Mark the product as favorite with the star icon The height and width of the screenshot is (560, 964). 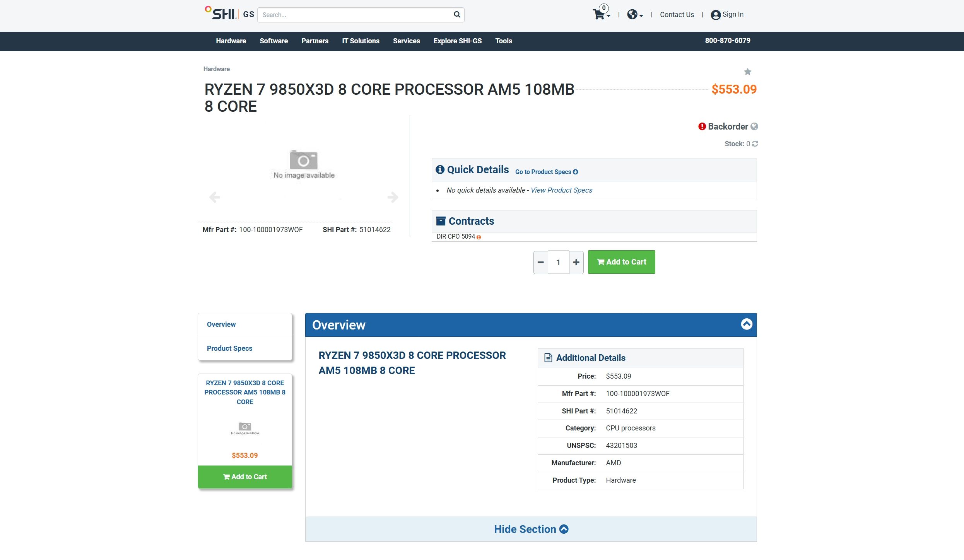point(747,72)
